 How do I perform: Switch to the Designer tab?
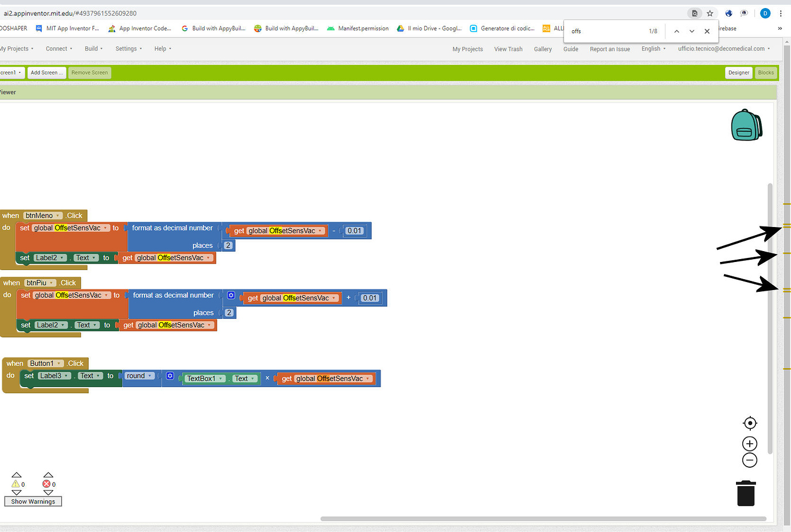(x=738, y=73)
